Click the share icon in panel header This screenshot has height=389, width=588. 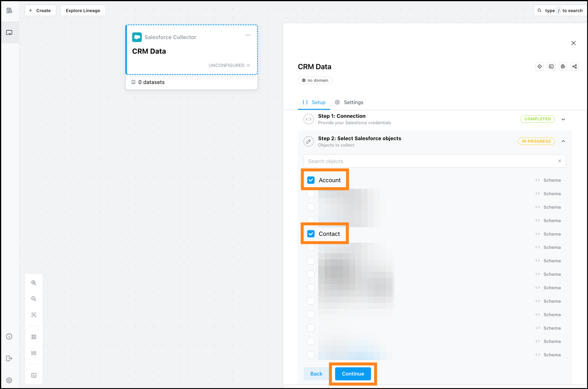[574, 66]
